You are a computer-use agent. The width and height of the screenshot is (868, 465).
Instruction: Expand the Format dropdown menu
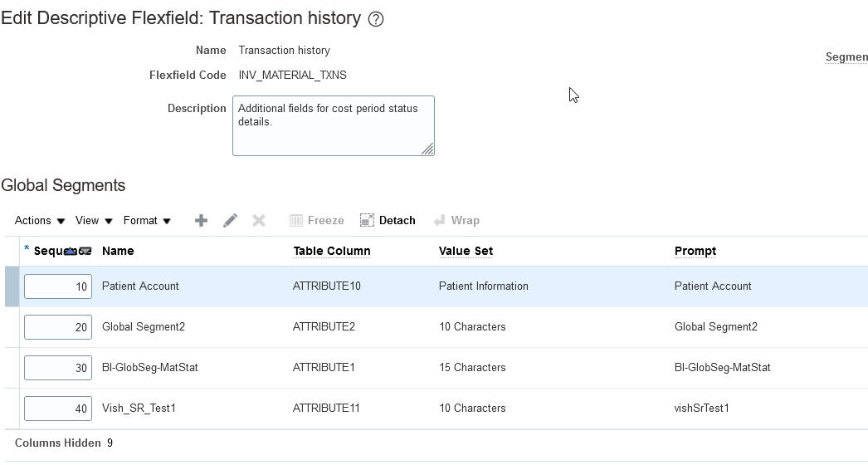147,220
